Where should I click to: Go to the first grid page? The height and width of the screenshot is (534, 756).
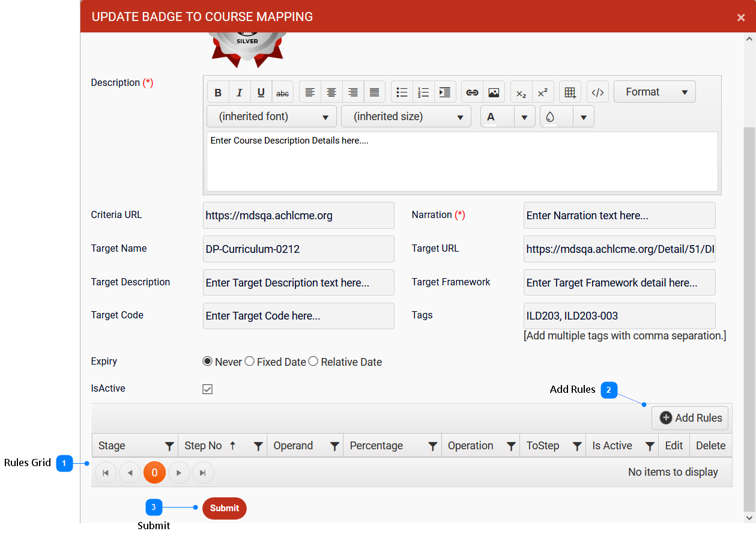click(106, 473)
